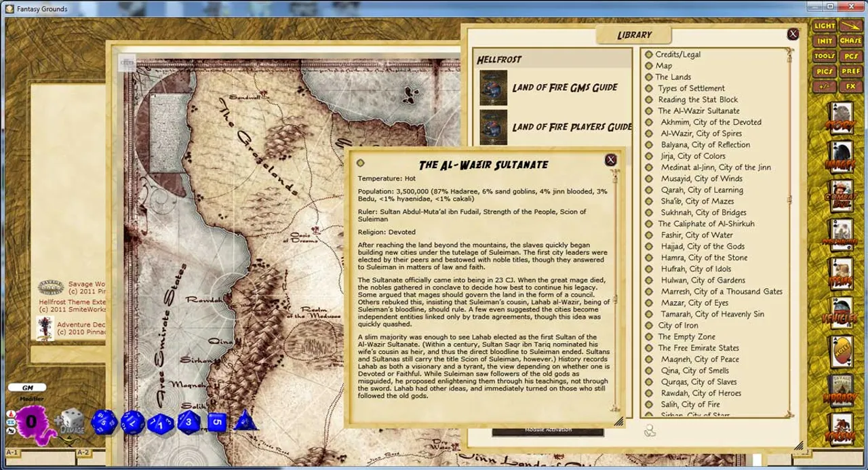This screenshot has width=868, height=470.
Task: Open Hajjad, City of the Gods
Action: [703, 246]
